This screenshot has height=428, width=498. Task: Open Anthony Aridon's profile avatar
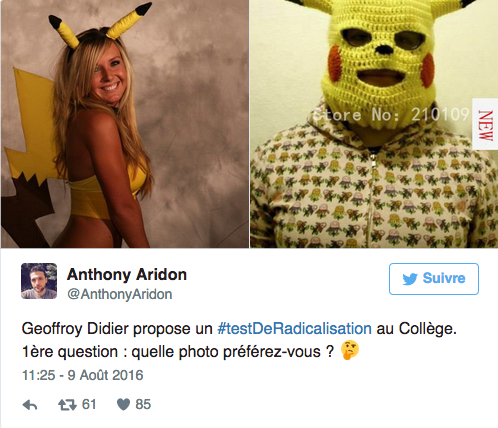[39, 281]
